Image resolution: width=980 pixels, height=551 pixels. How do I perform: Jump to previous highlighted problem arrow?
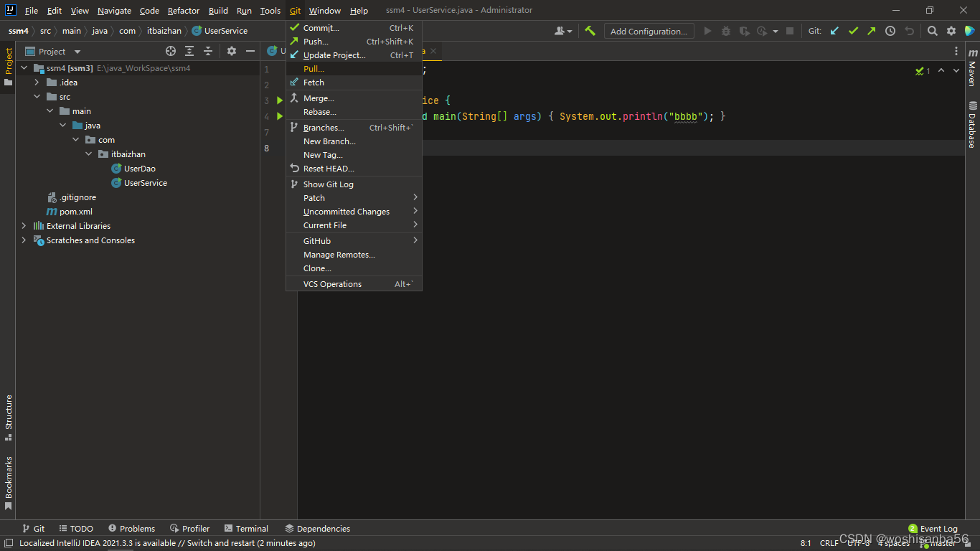(x=941, y=70)
